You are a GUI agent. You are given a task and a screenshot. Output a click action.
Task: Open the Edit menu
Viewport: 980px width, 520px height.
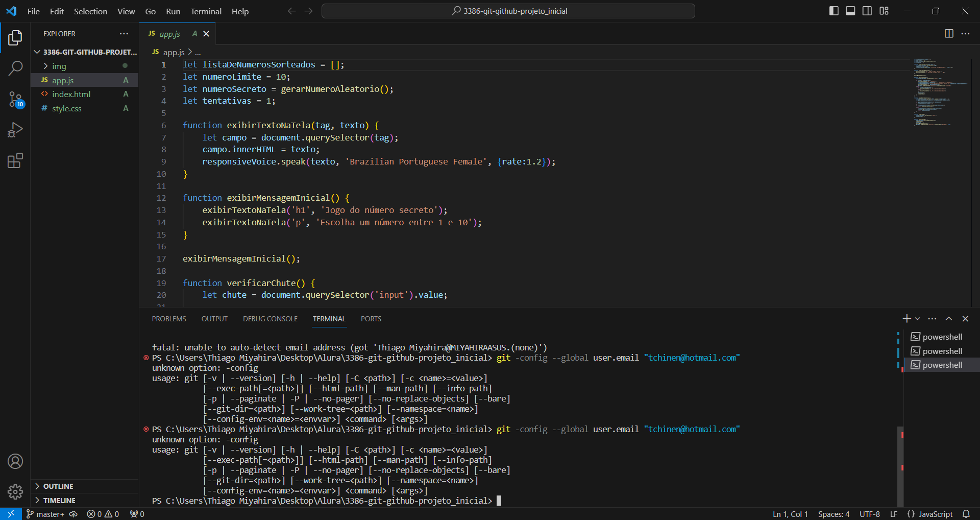pyautogui.click(x=57, y=11)
